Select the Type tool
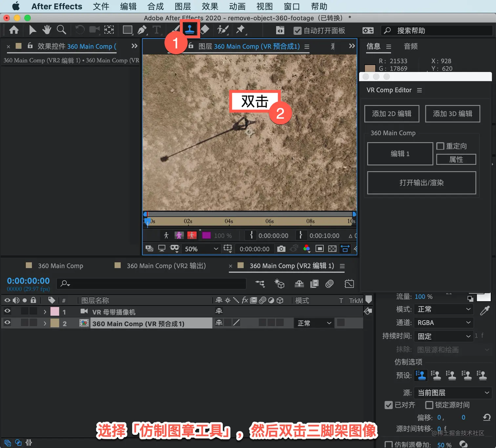The height and width of the screenshot is (448, 496). pyautogui.click(x=157, y=30)
